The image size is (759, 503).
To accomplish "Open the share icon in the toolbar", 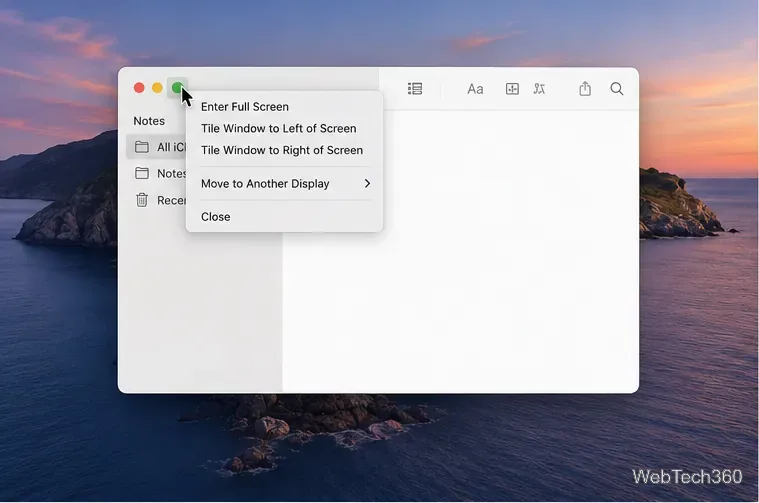I will [585, 89].
